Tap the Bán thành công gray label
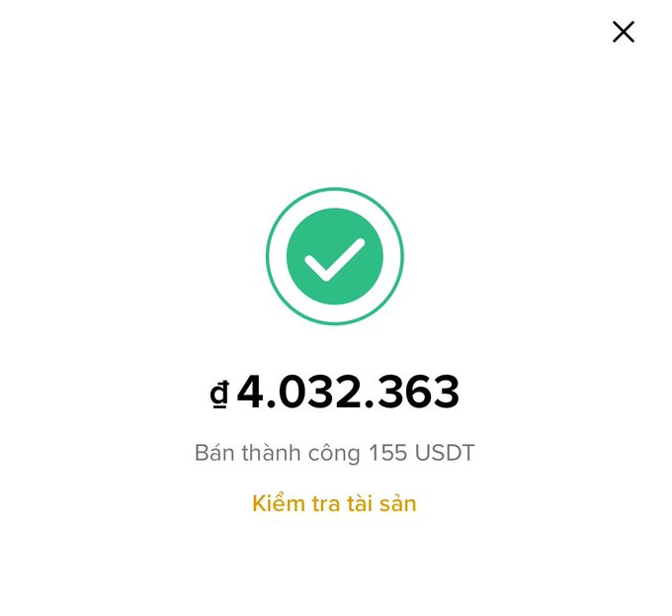The width and height of the screenshot is (672, 616). click(x=278, y=453)
